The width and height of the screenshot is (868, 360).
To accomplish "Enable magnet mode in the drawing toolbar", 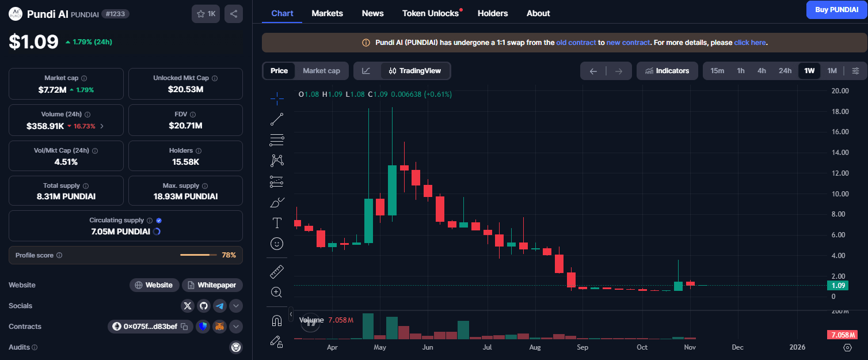I will point(277,320).
